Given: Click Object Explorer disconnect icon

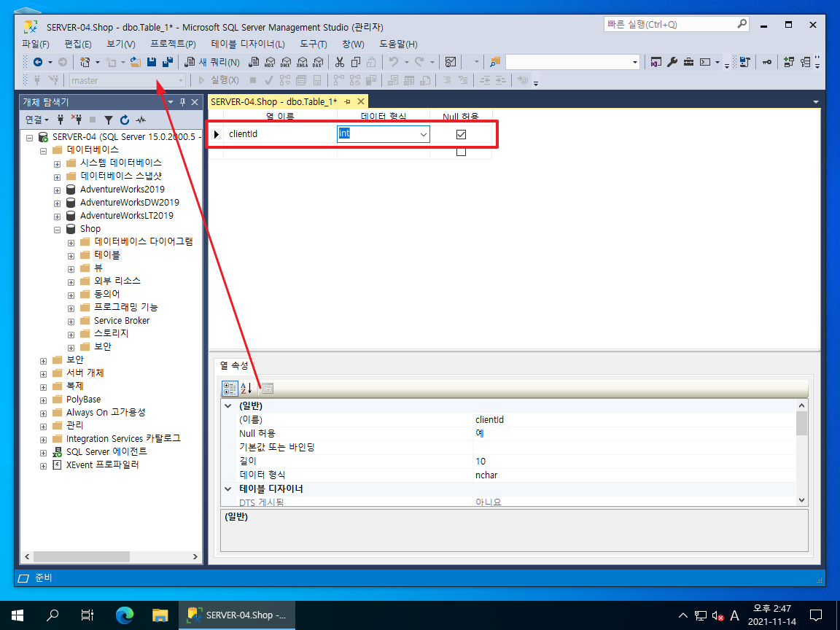Looking at the screenshot, I should coord(77,120).
